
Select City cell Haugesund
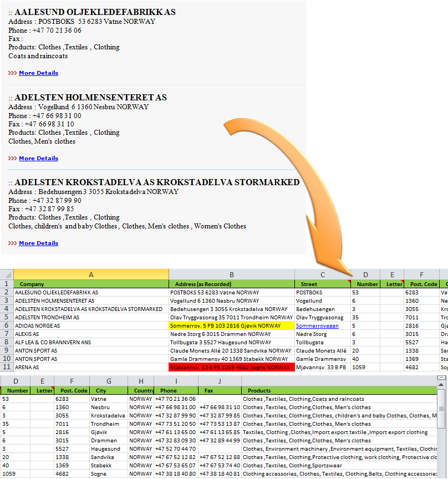coord(109,449)
